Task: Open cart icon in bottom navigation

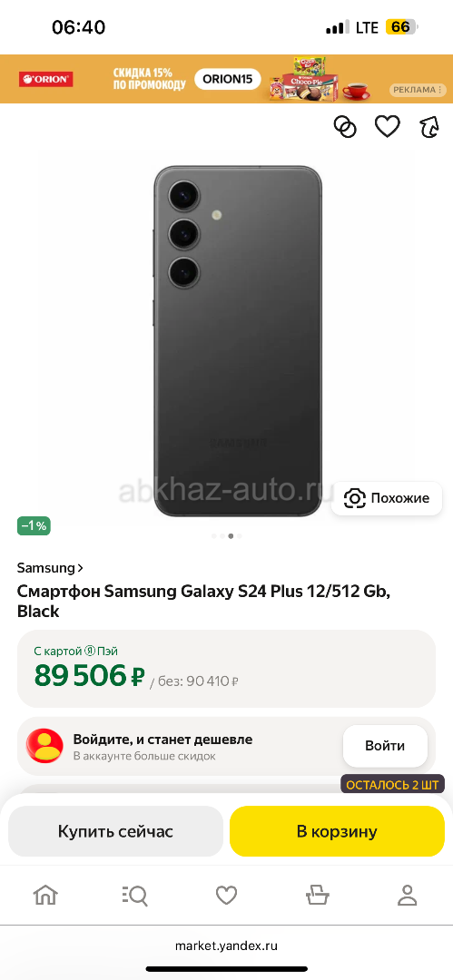Action: pyautogui.click(x=317, y=896)
